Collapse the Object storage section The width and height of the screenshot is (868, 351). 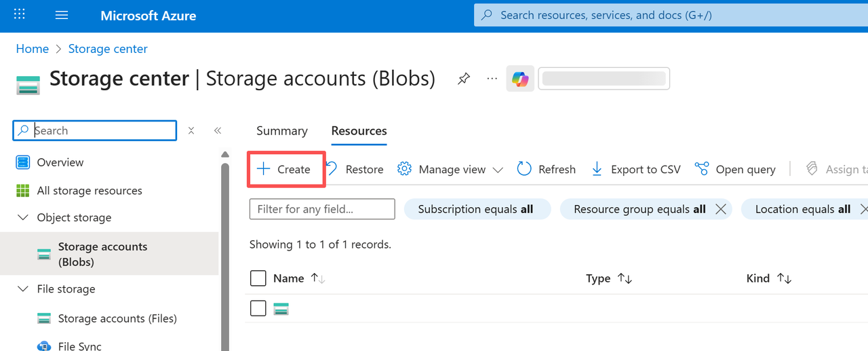[24, 217]
